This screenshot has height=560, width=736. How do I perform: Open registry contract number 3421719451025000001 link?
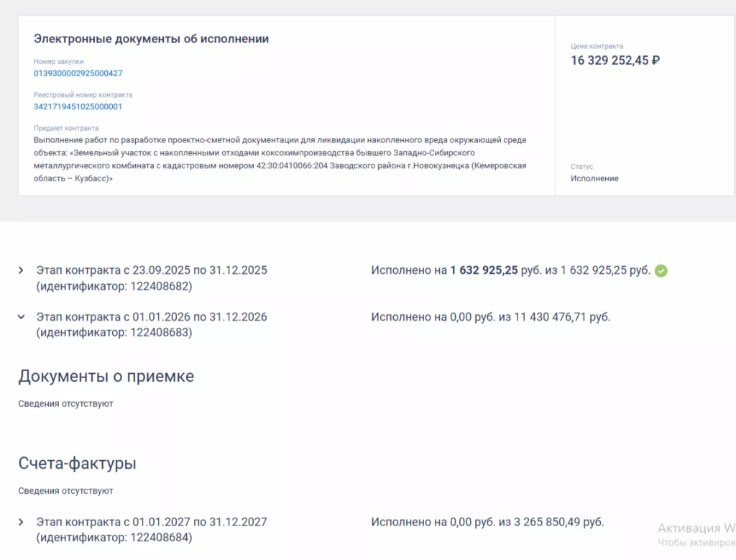point(78,106)
